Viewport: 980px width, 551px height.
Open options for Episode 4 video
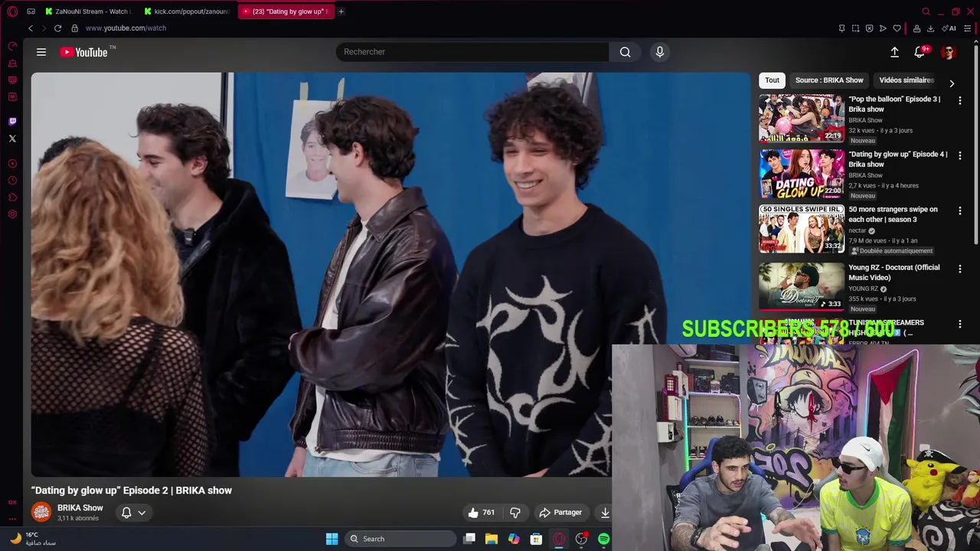click(960, 155)
